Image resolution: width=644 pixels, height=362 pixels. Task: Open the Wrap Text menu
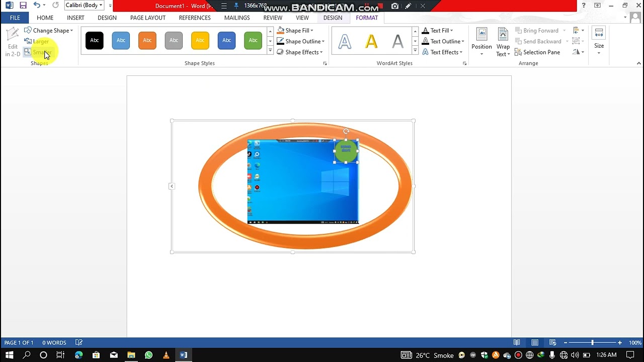pyautogui.click(x=503, y=42)
